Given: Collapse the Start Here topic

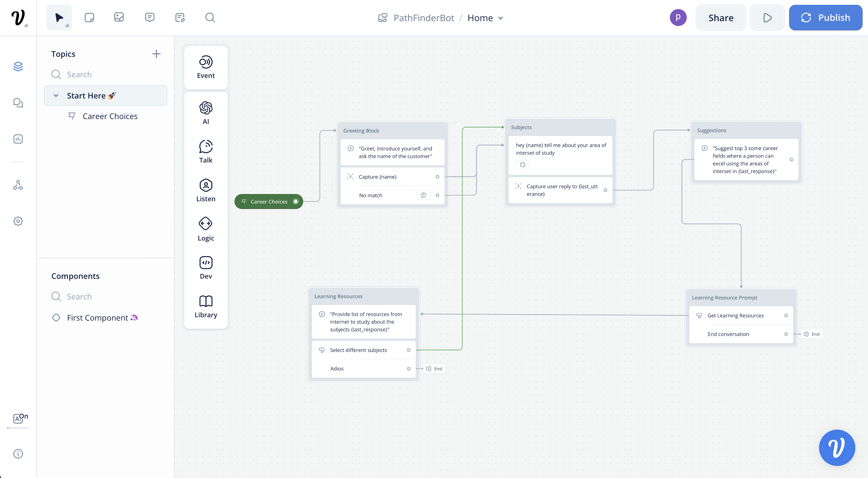Looking at the screenshot, I should tap(56, 96).
